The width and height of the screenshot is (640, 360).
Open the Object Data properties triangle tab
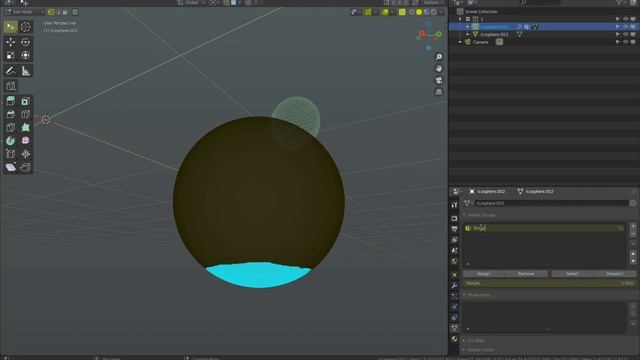click(x=454, y=328)
